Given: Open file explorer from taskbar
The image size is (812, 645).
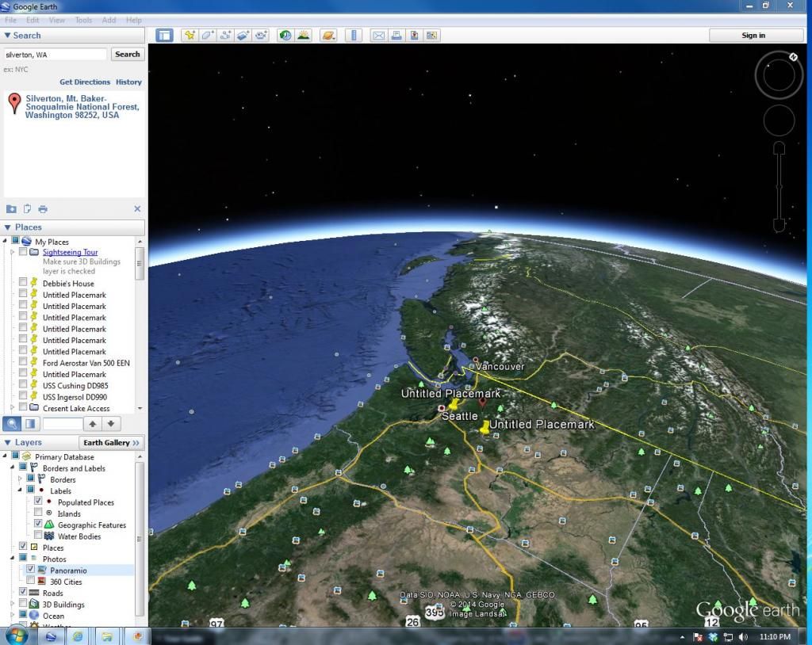Looking at the screenshot, I should pos(107,636).
